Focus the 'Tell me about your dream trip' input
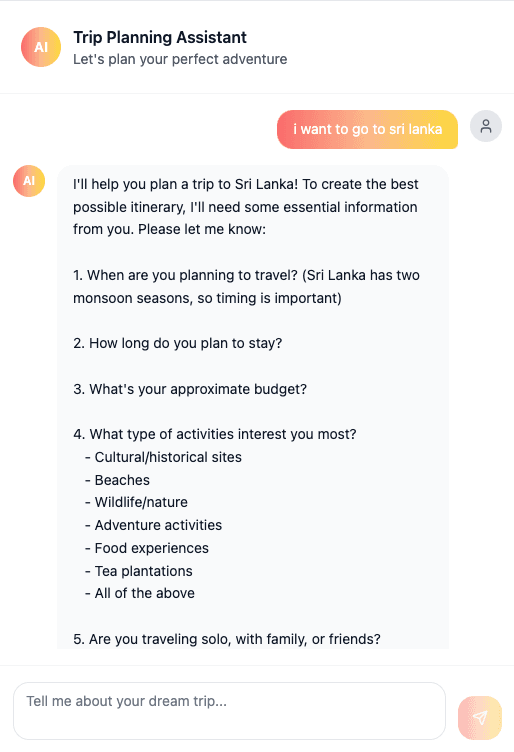The width and height of the screenshot is (514, 752). coord(229,711)
